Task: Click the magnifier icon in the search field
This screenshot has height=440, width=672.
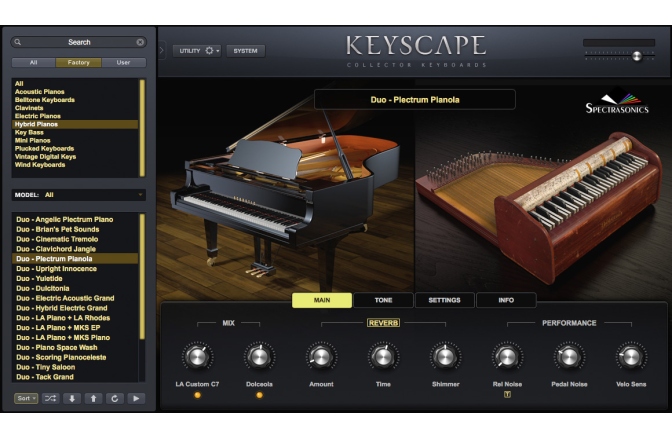Action: [x=18, y=42]
